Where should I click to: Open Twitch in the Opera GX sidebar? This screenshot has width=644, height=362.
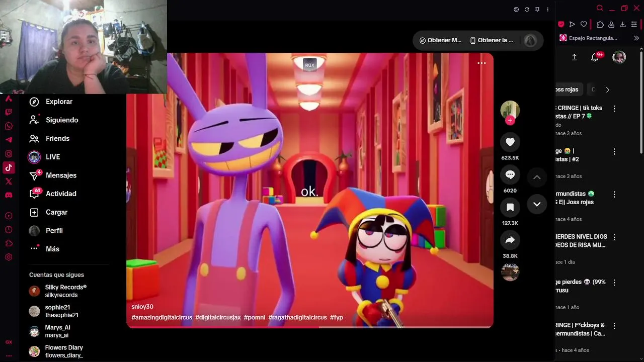tap(9, 112)
